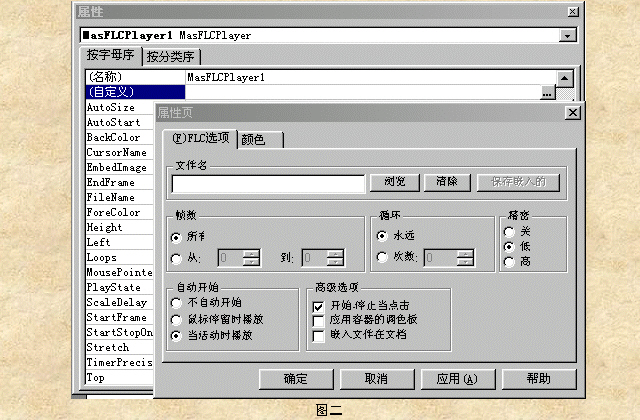Choose the 次数 loop count radio option
Screen dimensions: 640x420
coord(382,258)
